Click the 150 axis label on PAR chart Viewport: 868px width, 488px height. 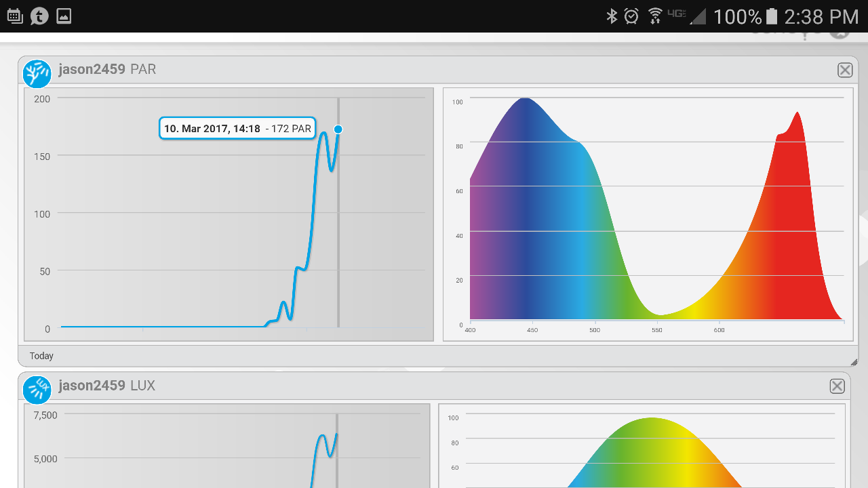pyautogui.click(x=42, y=157)
